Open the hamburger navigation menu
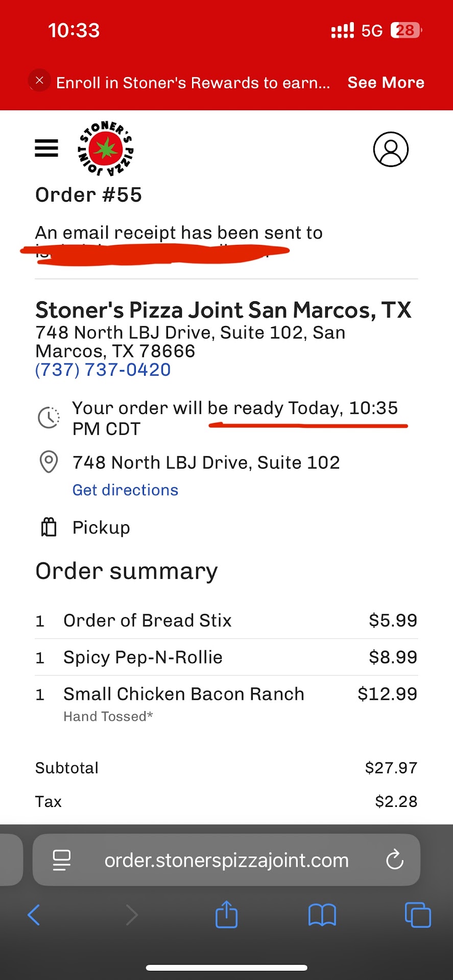This screenshot has height=980, width=453. [x=46, y=149]
